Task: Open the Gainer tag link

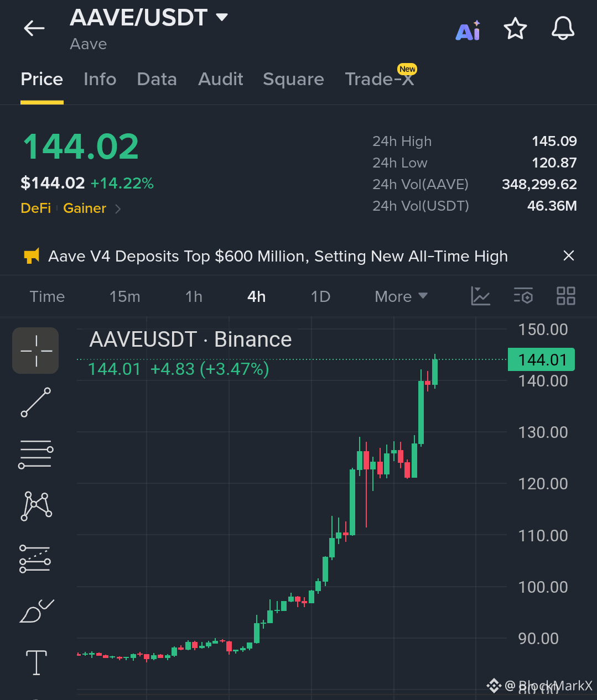Action: (x=85, y=208)
